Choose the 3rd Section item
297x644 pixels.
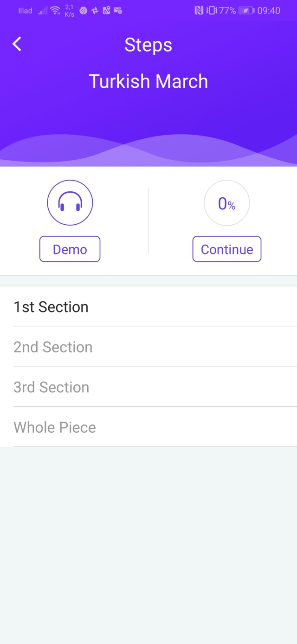pyautogui.click(x=148, y=387)
